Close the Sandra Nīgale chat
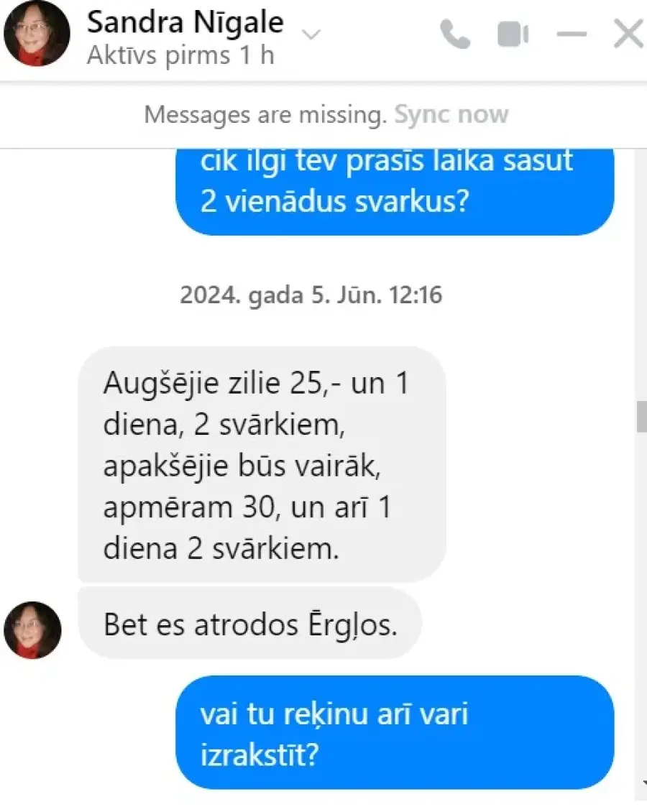This screenshot has height=812, width=647. tap(628, 34)
